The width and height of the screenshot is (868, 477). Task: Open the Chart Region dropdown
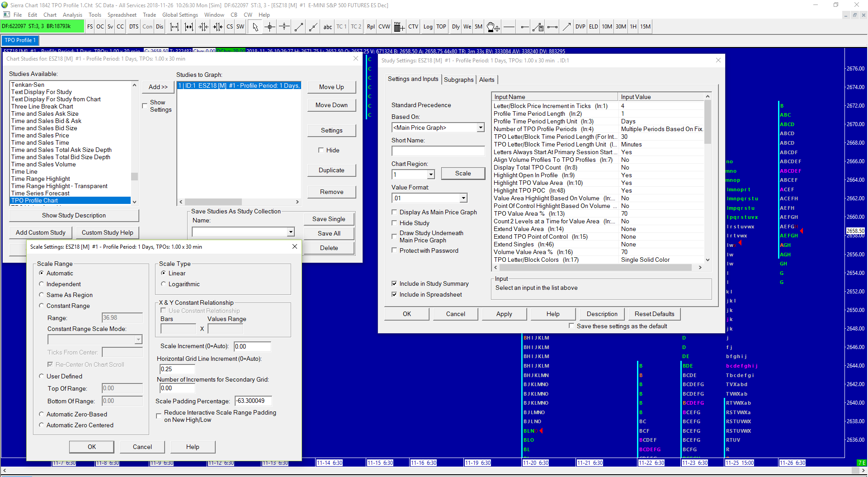(431, 175)
